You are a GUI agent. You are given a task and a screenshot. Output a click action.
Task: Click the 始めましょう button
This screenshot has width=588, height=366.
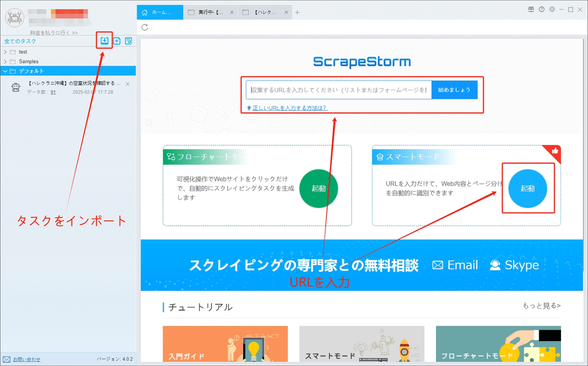(454, 90)
